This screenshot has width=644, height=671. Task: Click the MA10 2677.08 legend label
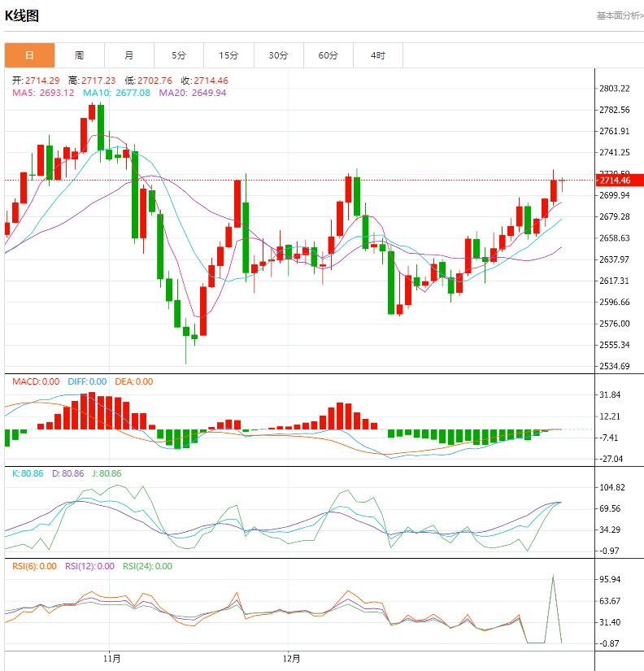point(116,94)
